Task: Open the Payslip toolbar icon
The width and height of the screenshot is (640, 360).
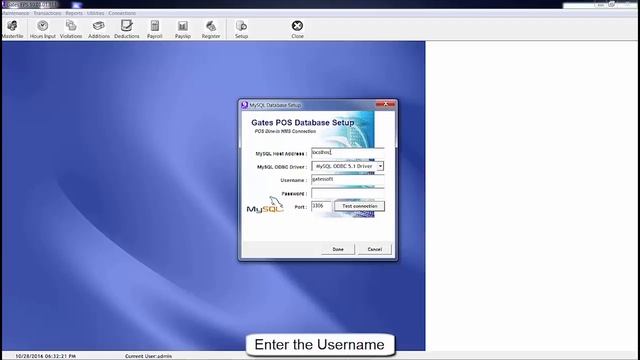Action: coord(182,29)
